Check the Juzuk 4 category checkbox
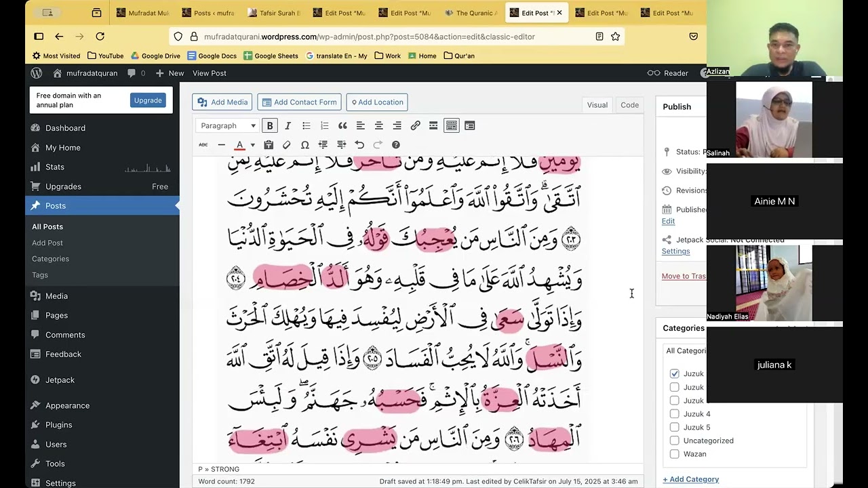Viewport: 868px width, 488px height. click(674, 414)
